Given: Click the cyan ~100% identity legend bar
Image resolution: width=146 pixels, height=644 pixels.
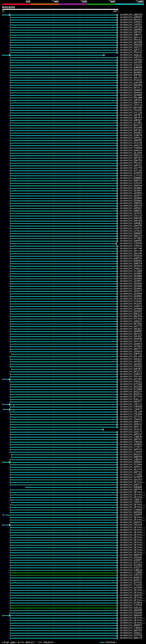Looking at the screenshot, I should click(130, 4).
